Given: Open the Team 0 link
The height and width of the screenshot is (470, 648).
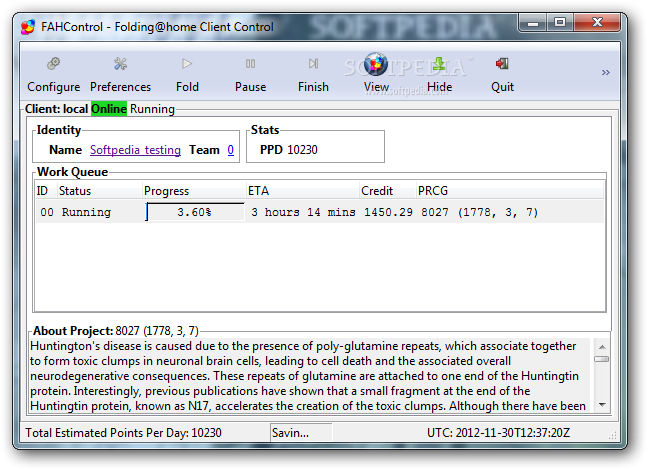Looking at the screenshot, I should (x=231, y=150).
